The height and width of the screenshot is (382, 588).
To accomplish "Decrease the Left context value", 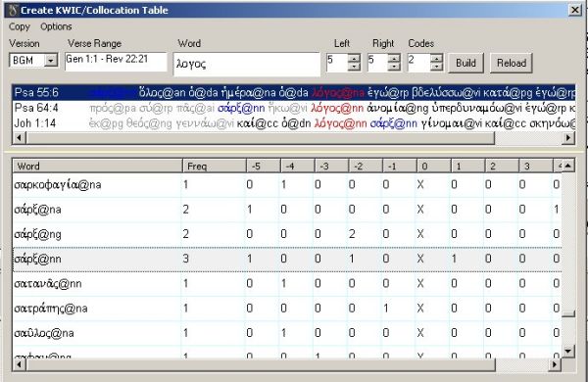I will [x=354, y=67].
